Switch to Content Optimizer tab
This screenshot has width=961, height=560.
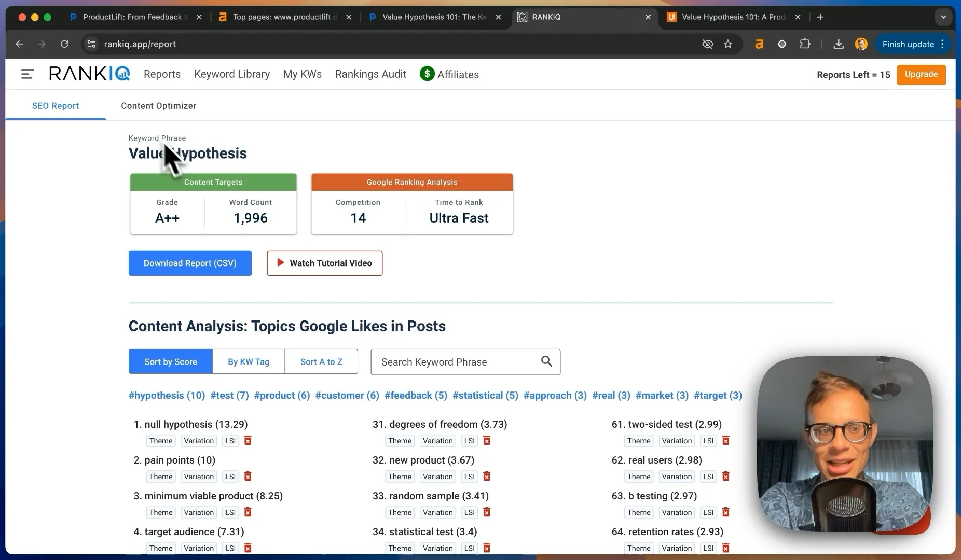coord(158,106)
